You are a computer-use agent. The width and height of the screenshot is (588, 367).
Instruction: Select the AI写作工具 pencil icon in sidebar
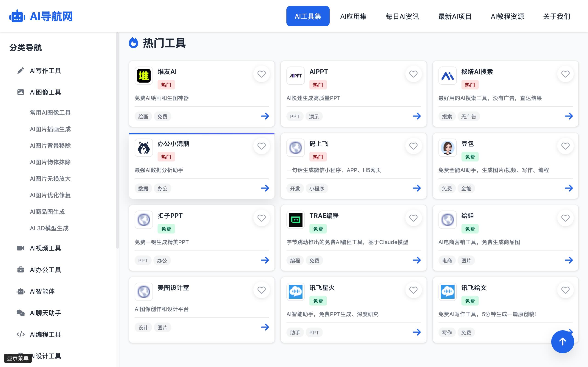coord(21,71)
